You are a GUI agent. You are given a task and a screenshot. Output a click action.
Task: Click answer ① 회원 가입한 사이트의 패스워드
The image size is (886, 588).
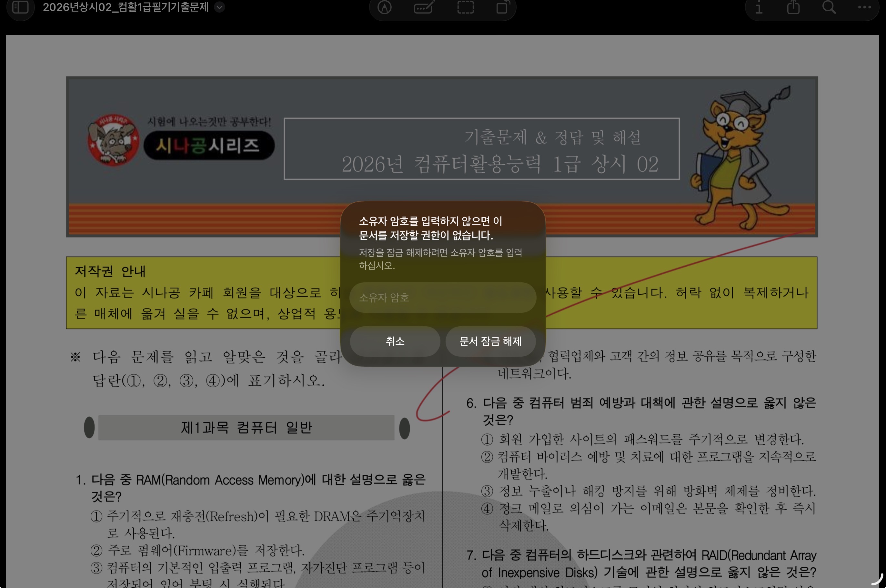pyautogui.click(x=642, y=439)
